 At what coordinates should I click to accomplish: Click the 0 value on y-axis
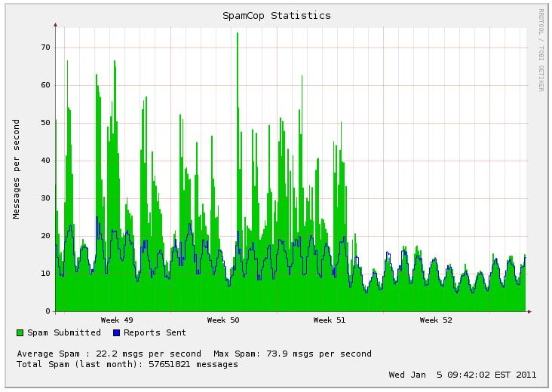pyautogui.click(x=48, y=311)
